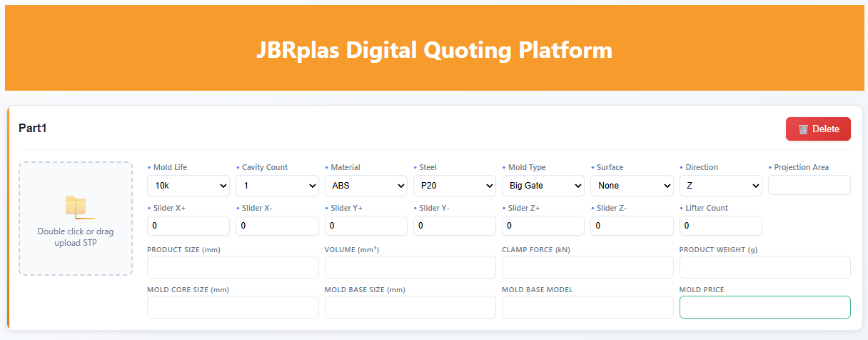Focus the Slider X+ input field
This screenshot has height=340, width=868.
pos(188,226)
